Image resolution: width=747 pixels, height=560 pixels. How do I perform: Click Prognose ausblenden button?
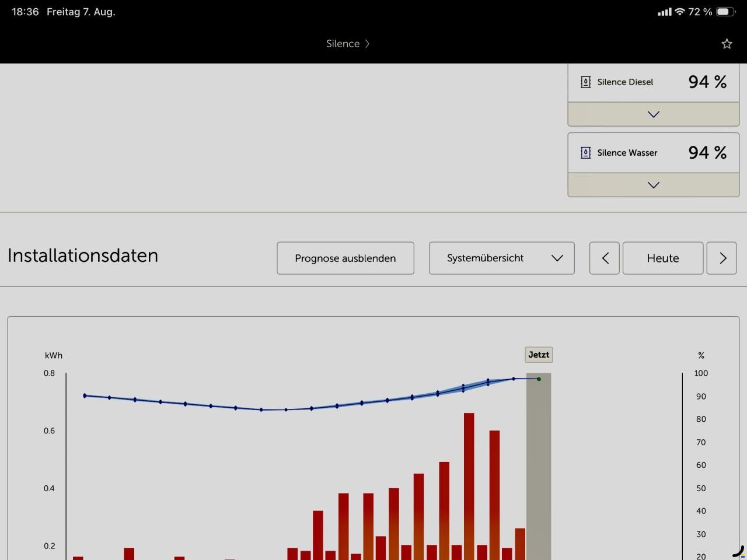(345, 258)
